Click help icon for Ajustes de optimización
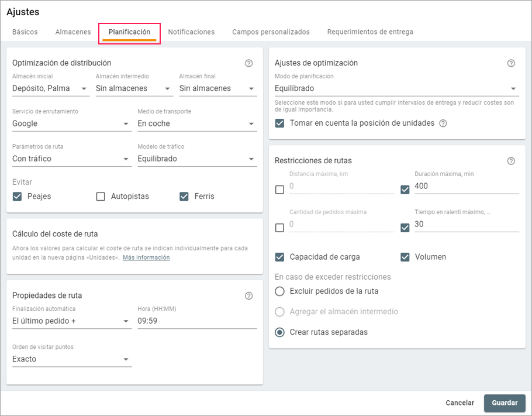The image size is (532, 416). point(512,63)
